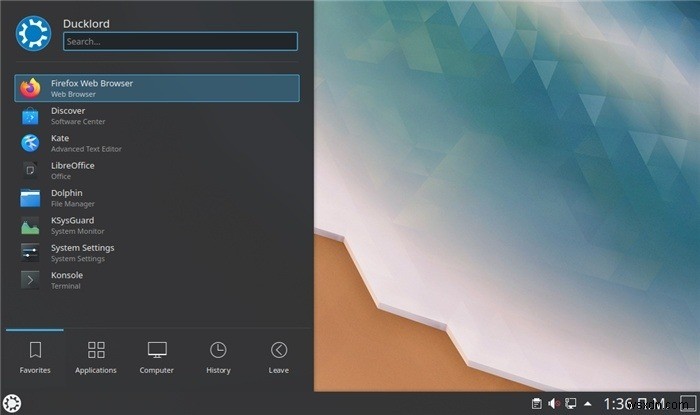Expand hidden system tray icons arrow
Viewport: 700px width, 415px height.
click(x=588, y=404)
